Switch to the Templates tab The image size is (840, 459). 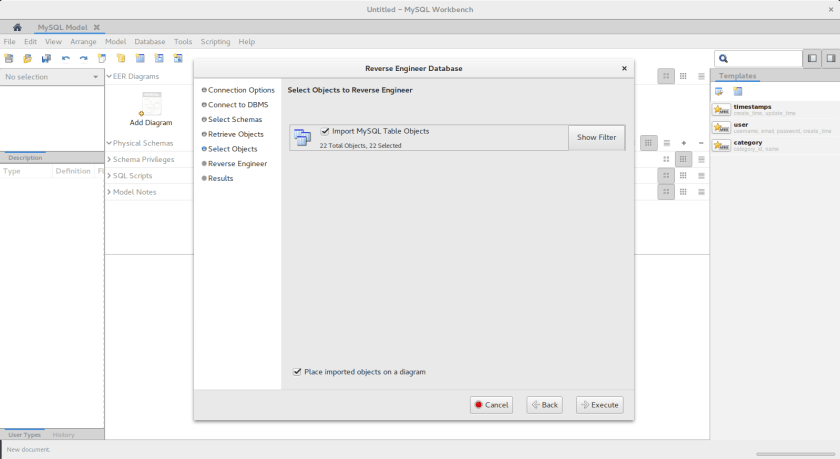tap(737, 76)
